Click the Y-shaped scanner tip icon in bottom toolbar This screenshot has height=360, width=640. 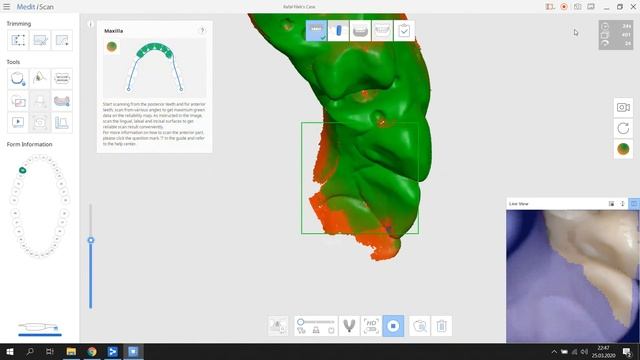[x=349, y=326]
